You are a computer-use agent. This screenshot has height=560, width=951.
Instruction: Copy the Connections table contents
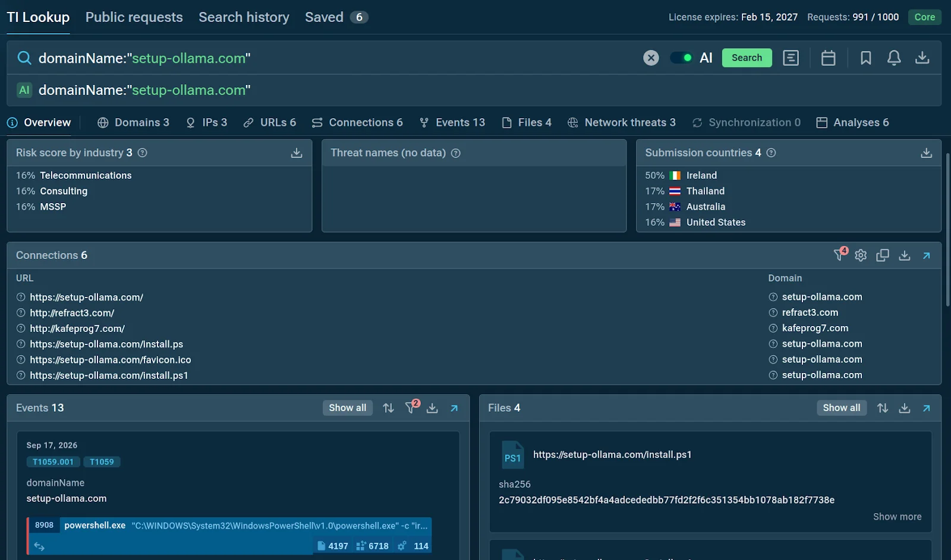(x=883, y=255)
